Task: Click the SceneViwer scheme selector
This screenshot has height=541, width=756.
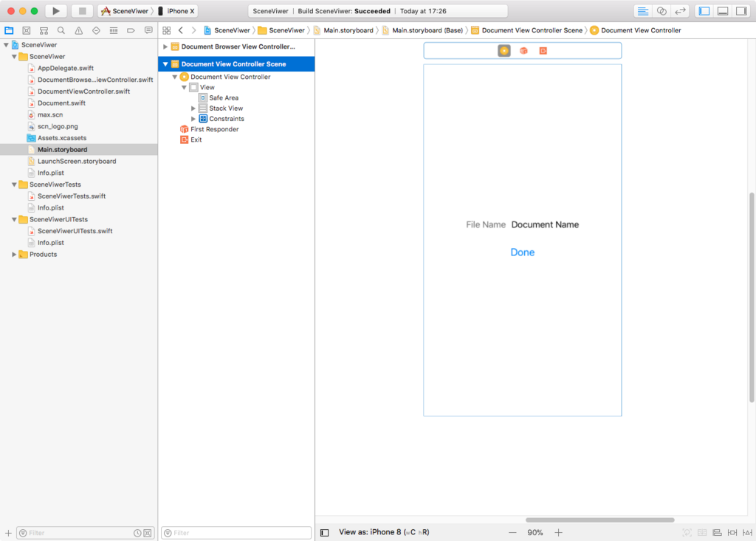Action: 126,10
